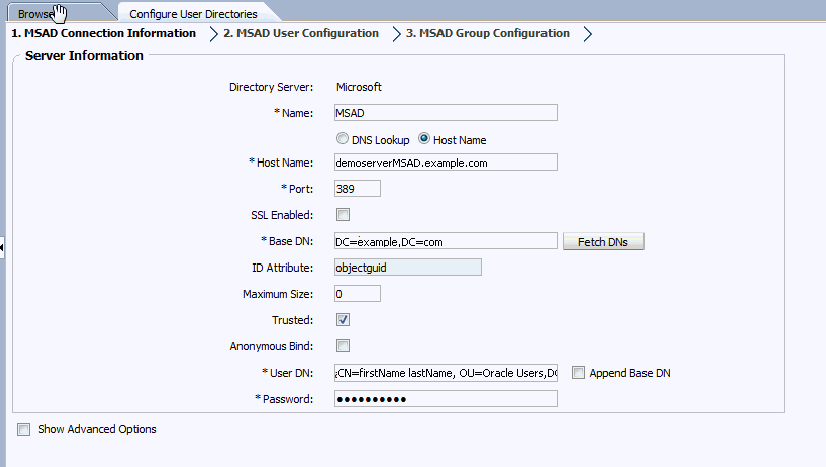This screenshot has width=826, height=467.
Task: Click the Maximum Size field
Action: pos(357,294)
